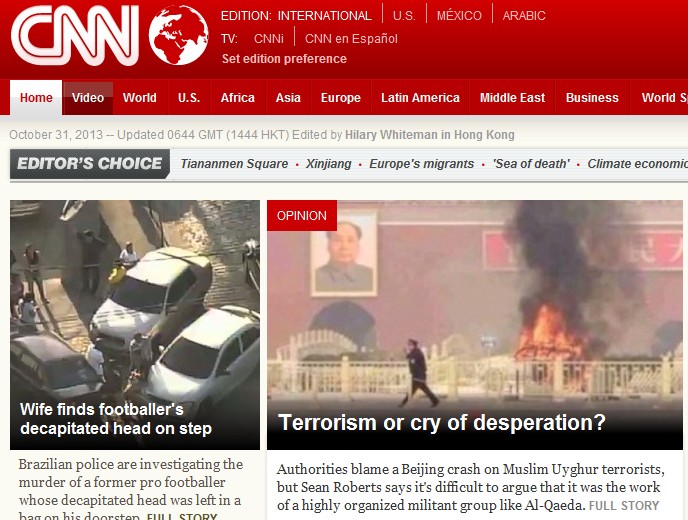The width and height of the screenshot is (688, 520).
Task: Open the decapitated footballer story thumbnail
Action: click(x=135, y=325)
